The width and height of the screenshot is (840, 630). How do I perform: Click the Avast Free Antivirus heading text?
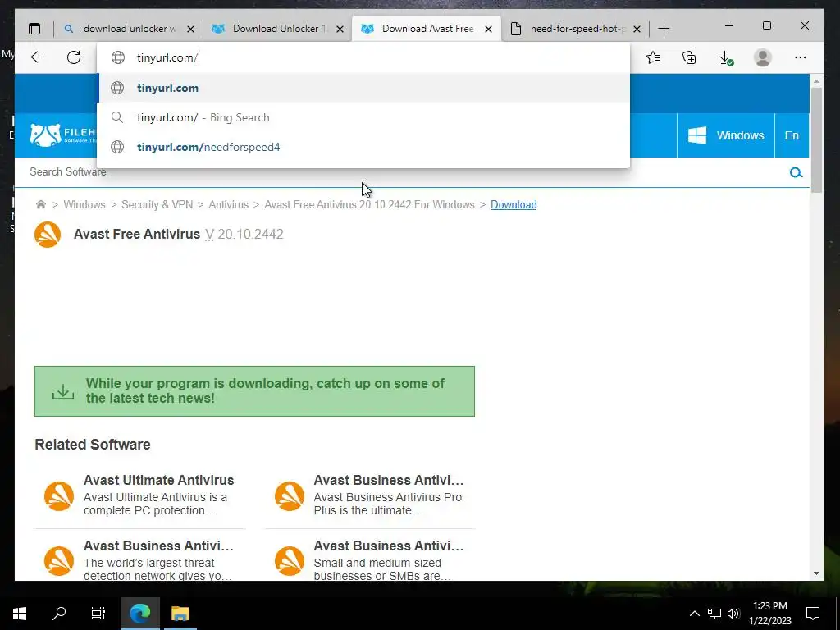coord(137,234)
